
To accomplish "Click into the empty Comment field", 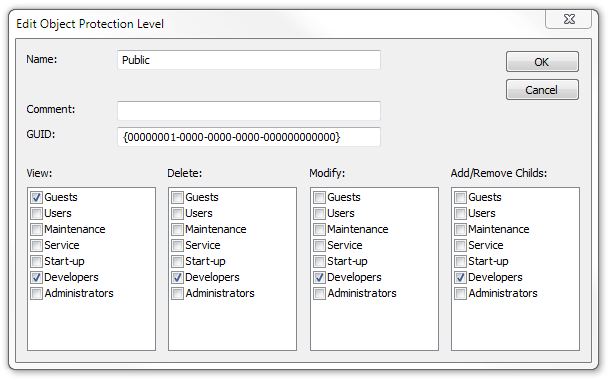I will pos(249,111).
